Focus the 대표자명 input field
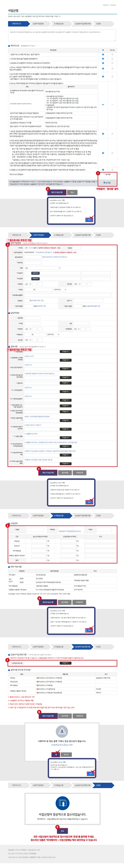The image size is (124, 868). (33, 263)
